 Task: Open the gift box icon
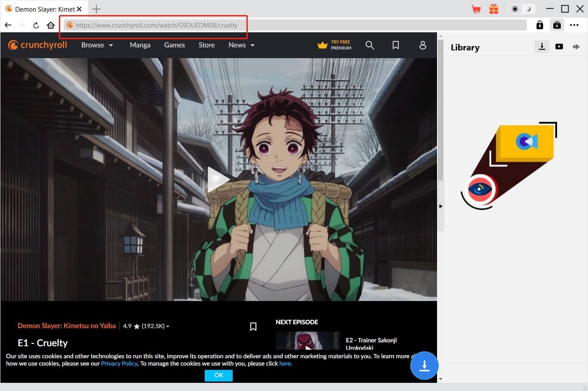click(494, 9)
